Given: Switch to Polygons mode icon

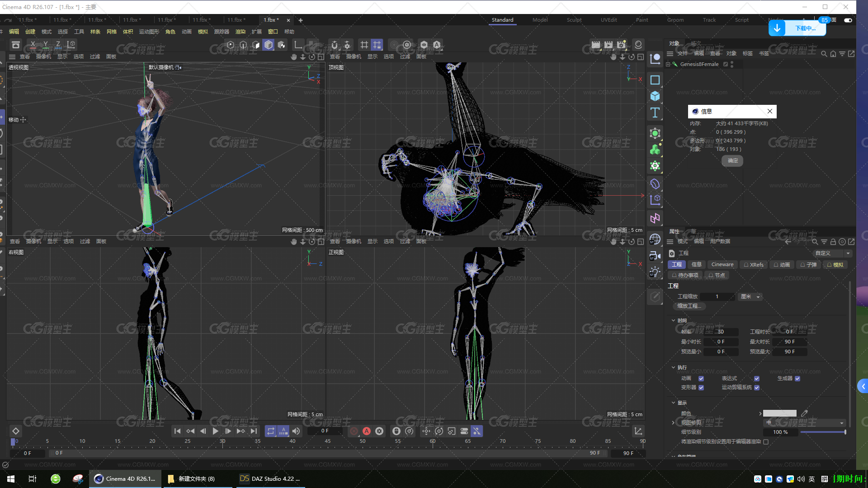Looking at the screenshot, I should pyautogui.click(x=256, y=45).
